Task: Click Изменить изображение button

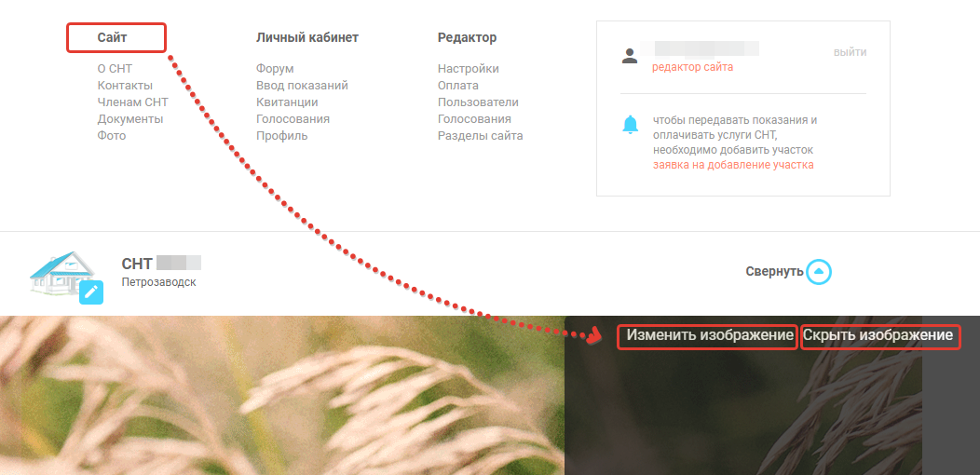Action: click(710, 335)
